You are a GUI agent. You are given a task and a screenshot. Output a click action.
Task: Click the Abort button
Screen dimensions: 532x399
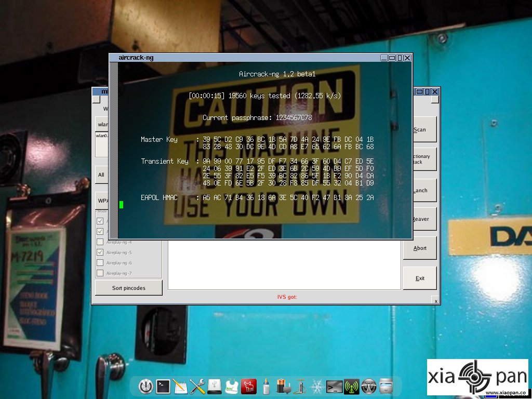point(420,248)
